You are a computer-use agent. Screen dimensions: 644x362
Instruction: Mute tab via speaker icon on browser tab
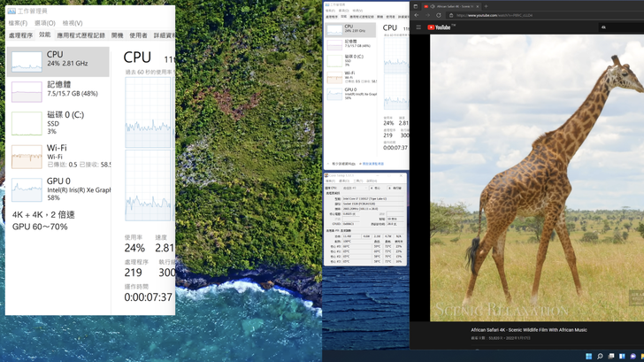click(433, 6)
